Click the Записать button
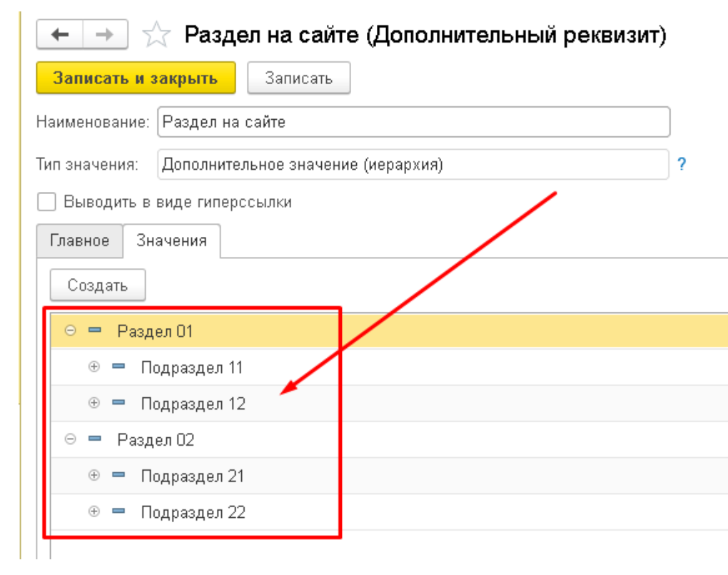The height and width of the screenshot is (575, 728). point(299,78)
